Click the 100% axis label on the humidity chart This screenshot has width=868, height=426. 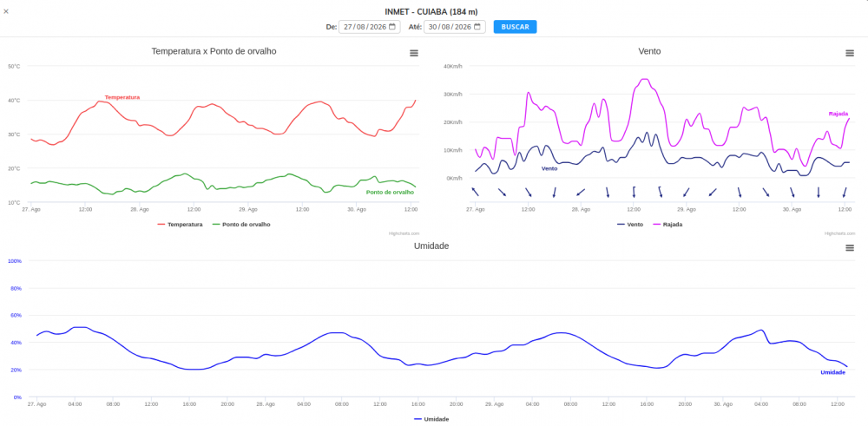click(x=15, y=260)
